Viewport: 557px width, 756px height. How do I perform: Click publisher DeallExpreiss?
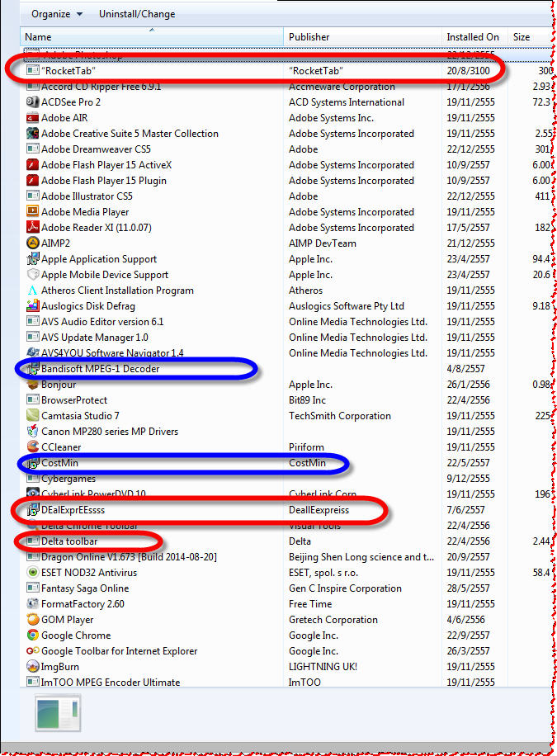click(x=319, y=509)
